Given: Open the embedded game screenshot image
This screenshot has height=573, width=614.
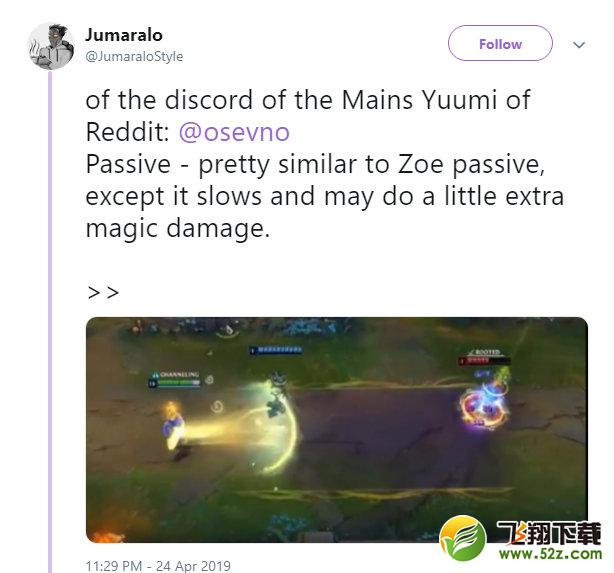Looking at the screenshot, I should 337,430.
